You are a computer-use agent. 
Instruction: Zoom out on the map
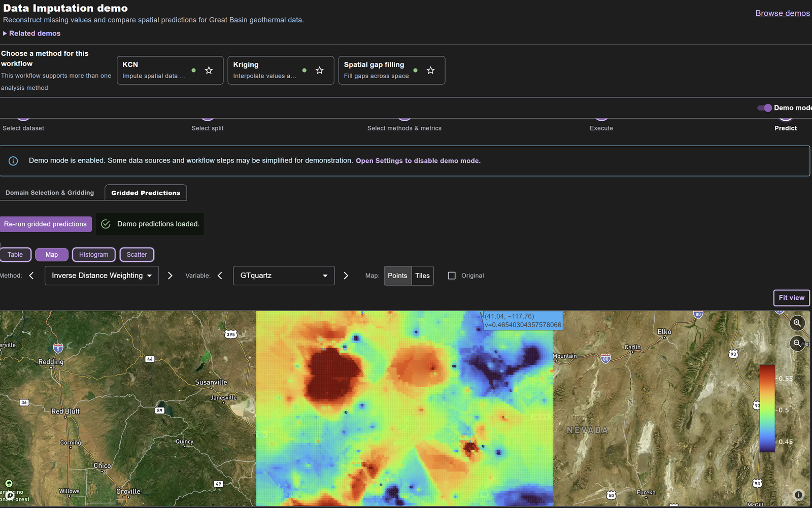(x=797, y=343)
